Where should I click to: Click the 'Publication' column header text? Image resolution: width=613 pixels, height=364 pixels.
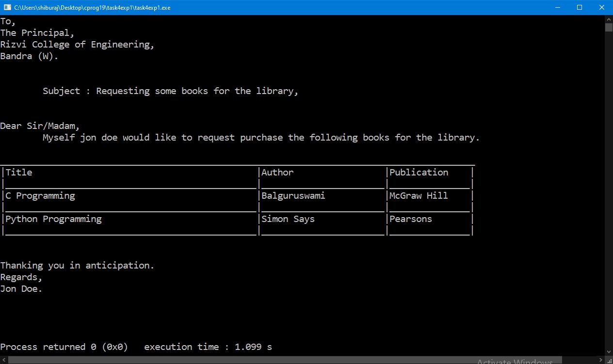(419, 173)
